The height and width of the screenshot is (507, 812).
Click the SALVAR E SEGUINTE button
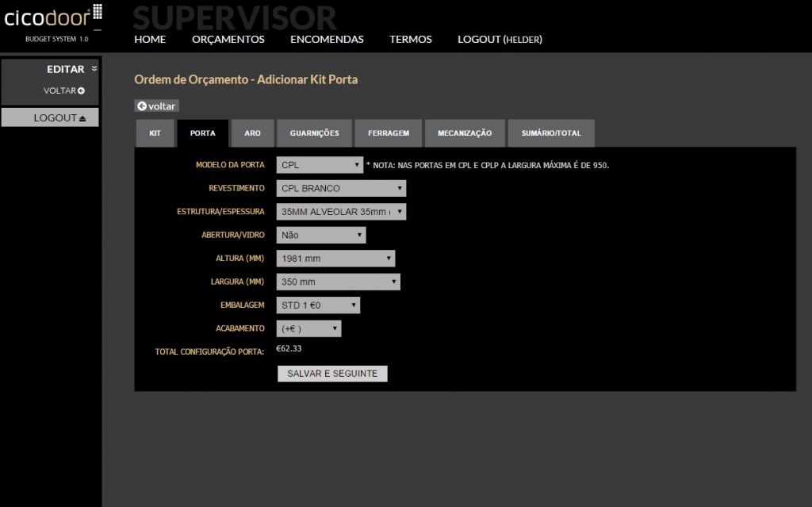(x=332, y=373)
